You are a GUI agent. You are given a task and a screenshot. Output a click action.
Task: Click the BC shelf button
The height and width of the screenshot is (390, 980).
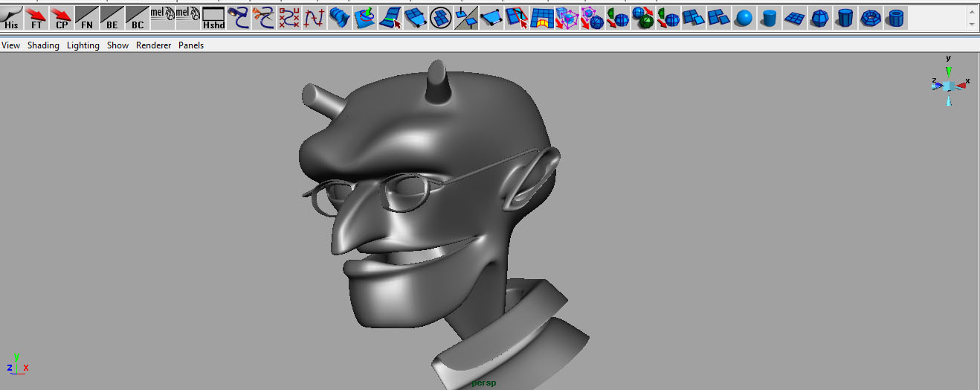138,17
